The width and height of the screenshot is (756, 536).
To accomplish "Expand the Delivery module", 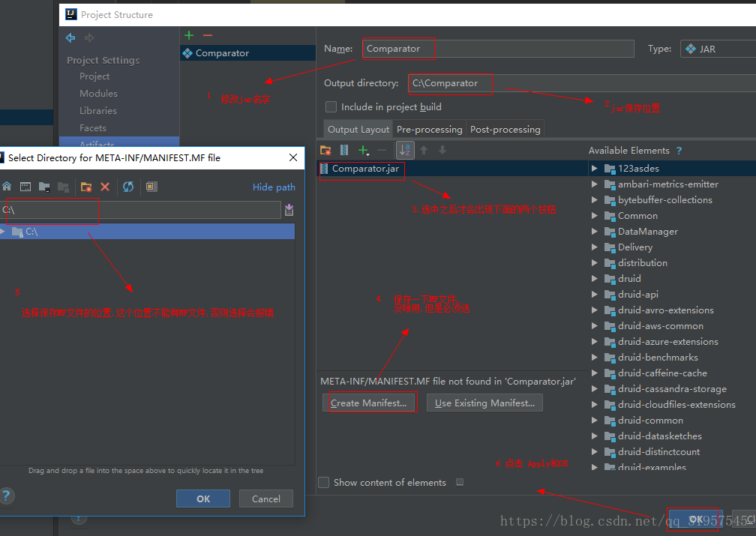I will (595, 247).
